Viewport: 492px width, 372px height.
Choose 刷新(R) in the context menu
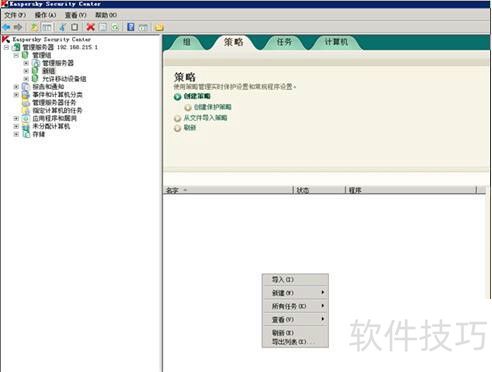[x=295, y=333]
